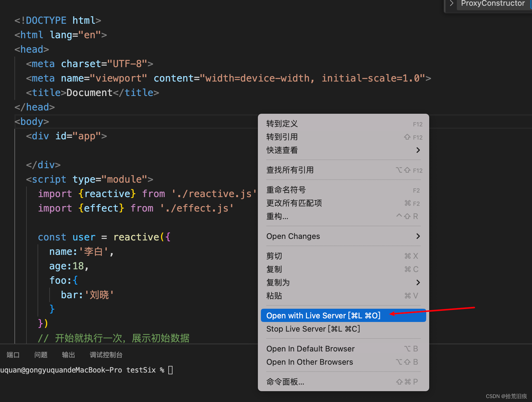Open 命令面板... from the context menu
This screenshot has width=532, height=402.
click(343, 382)
